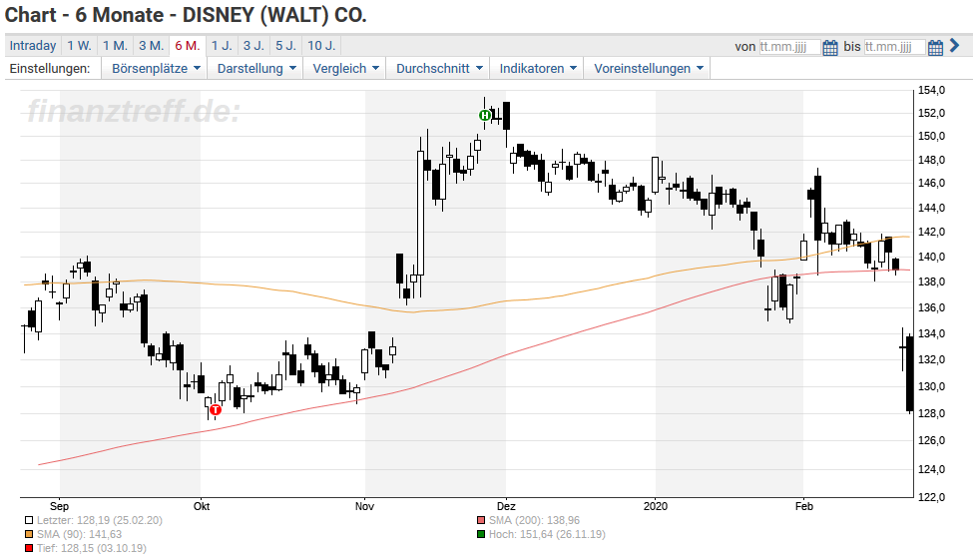Click the blue arrow to apply date range
The width and height of the screenshot is (980, 560).
point(954,46)
